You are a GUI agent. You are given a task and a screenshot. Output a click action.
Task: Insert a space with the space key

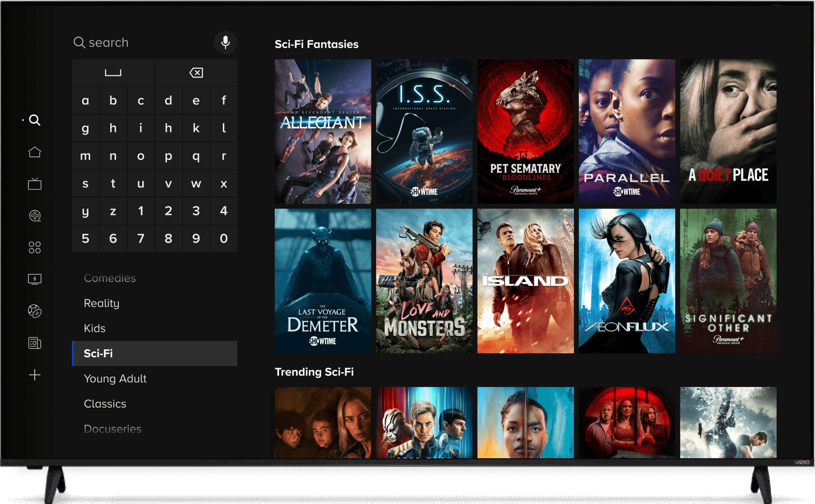click(x=113, y=73)
